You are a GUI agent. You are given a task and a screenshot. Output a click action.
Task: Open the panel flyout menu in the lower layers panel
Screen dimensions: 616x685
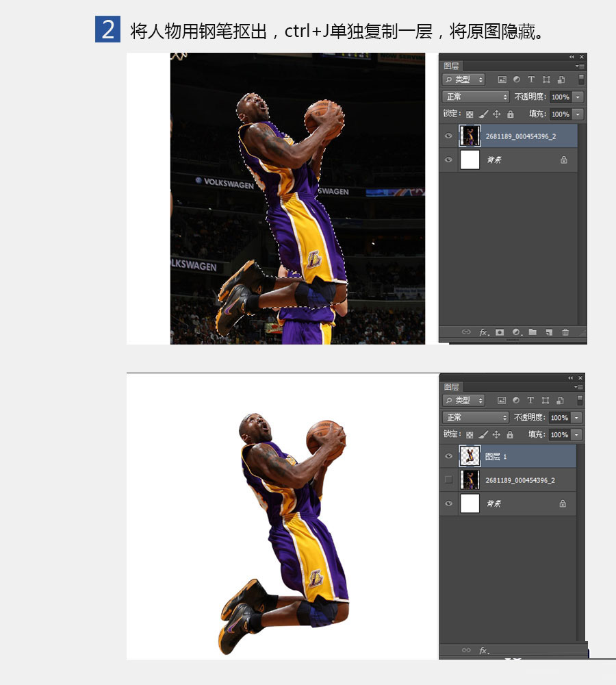point(579,387)
